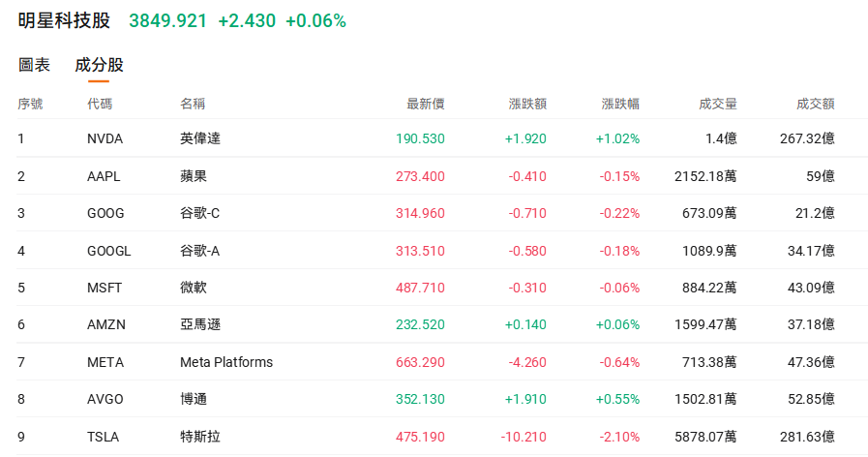Screen dimensions: 868x457
Task: Click the MSFT ticker code
Action: click(105, 288)
